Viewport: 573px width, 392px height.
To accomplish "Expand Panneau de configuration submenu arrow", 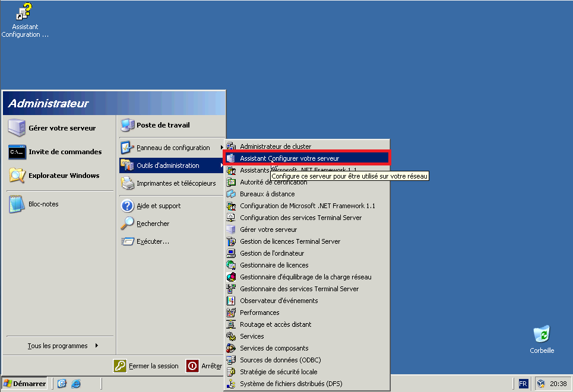I will [x=222, y=148].
